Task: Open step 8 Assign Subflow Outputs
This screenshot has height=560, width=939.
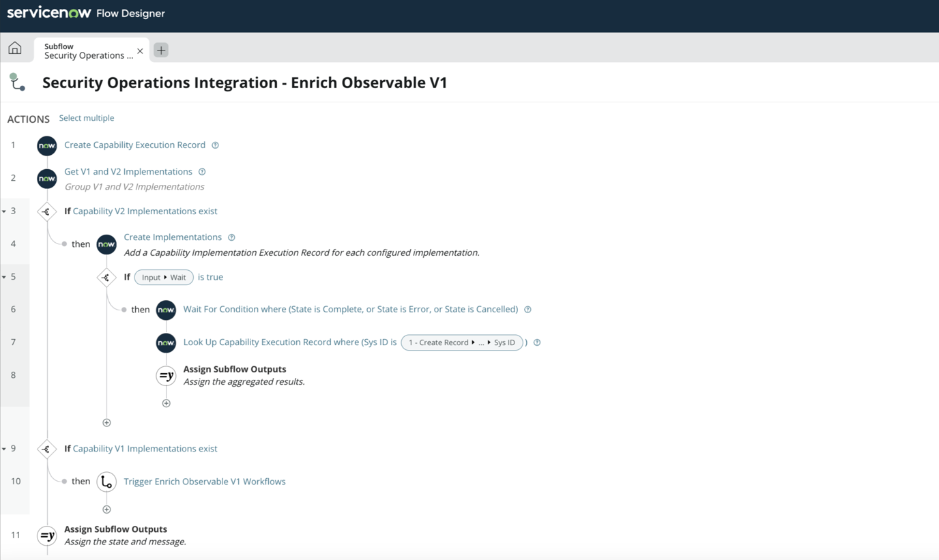Action: click(235, 369)
